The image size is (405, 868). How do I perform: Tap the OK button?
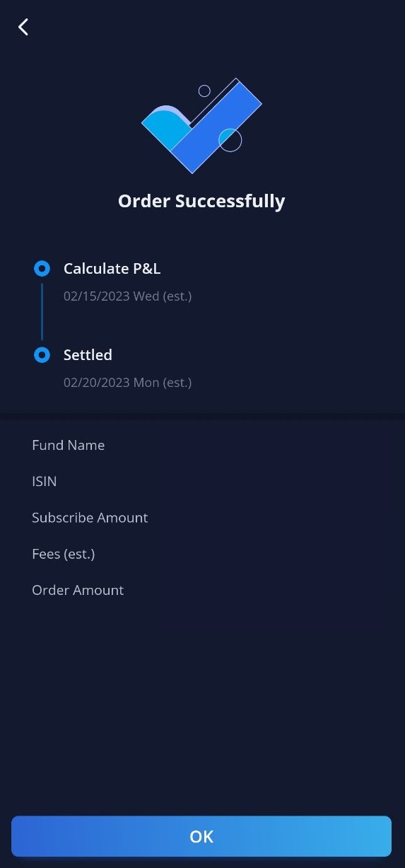click(x=201, y=836)
